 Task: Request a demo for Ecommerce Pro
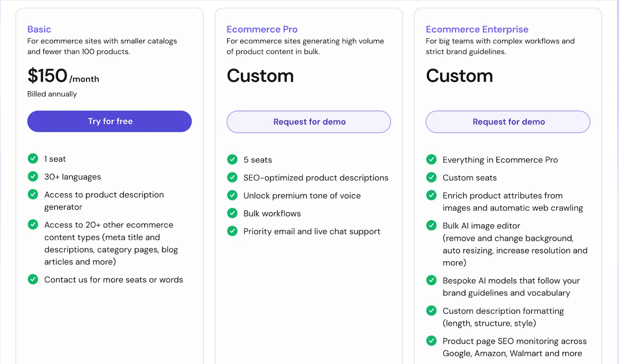pyautogui.click(x=309, y=122)
